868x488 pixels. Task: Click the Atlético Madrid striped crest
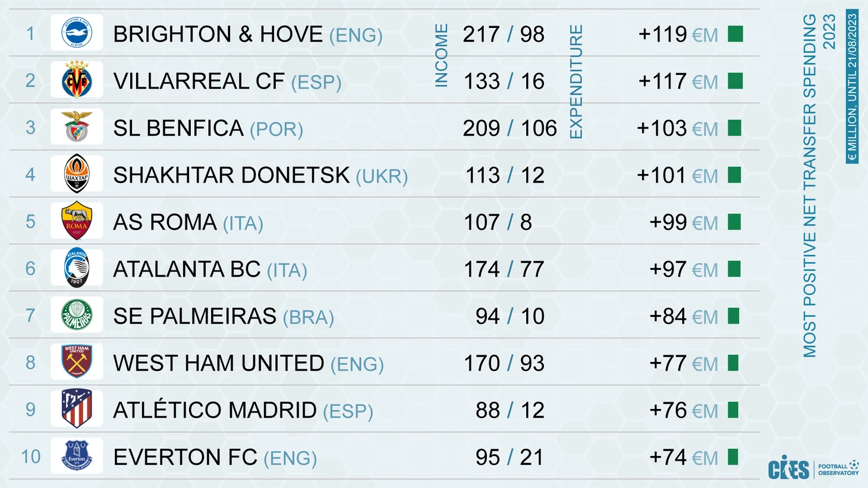(x=77, y=408)
